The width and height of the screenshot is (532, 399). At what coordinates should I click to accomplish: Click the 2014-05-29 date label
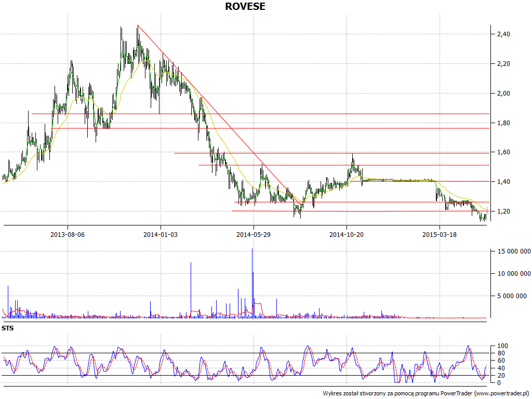point(254,234)
